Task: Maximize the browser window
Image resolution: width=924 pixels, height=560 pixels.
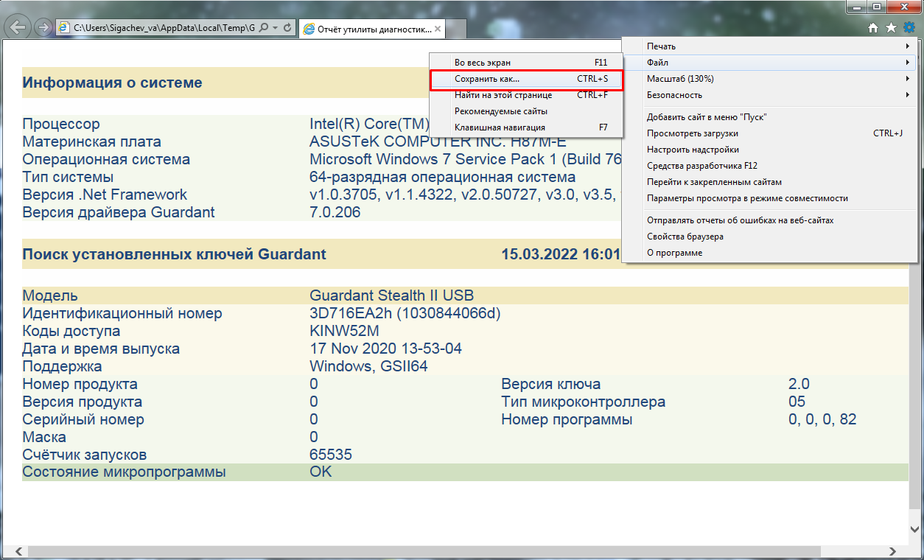Action: click(x=877, y=7)
